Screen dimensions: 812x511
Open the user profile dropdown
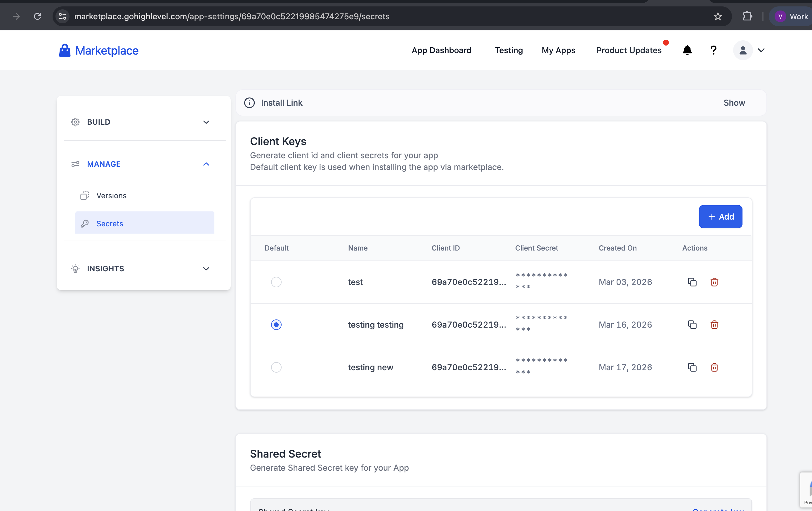coord(749,50)
